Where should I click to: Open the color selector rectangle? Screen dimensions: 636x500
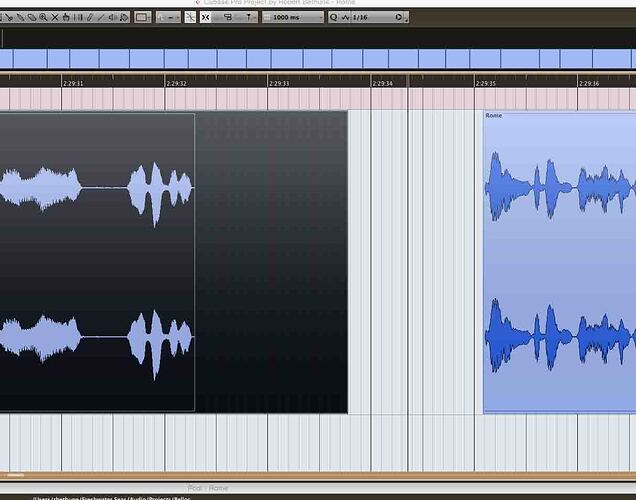click(x=142, y=17)
